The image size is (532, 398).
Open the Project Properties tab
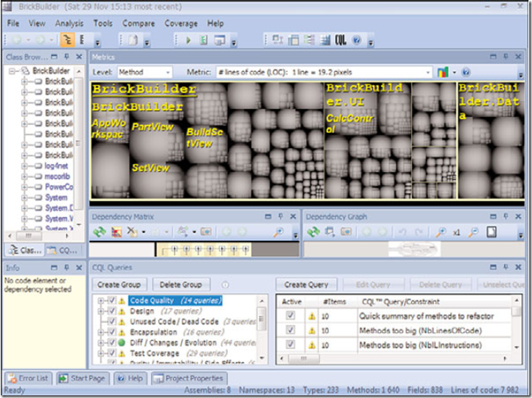(x=189, y=378)
